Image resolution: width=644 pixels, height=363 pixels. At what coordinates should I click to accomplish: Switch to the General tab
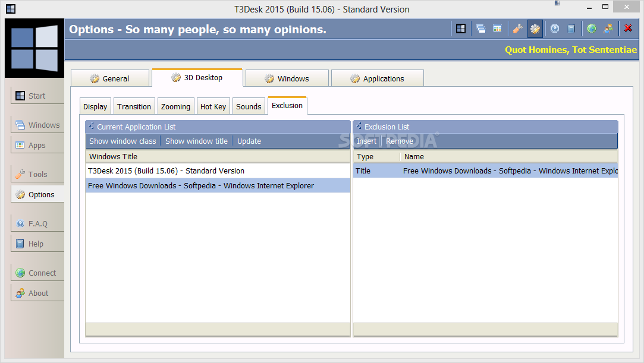point(109,78)
